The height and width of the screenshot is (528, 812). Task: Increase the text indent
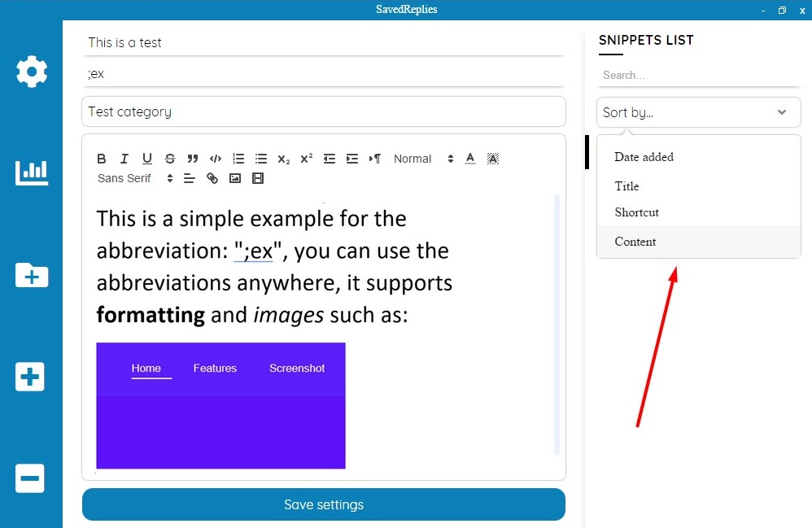[x=352, y=159]
